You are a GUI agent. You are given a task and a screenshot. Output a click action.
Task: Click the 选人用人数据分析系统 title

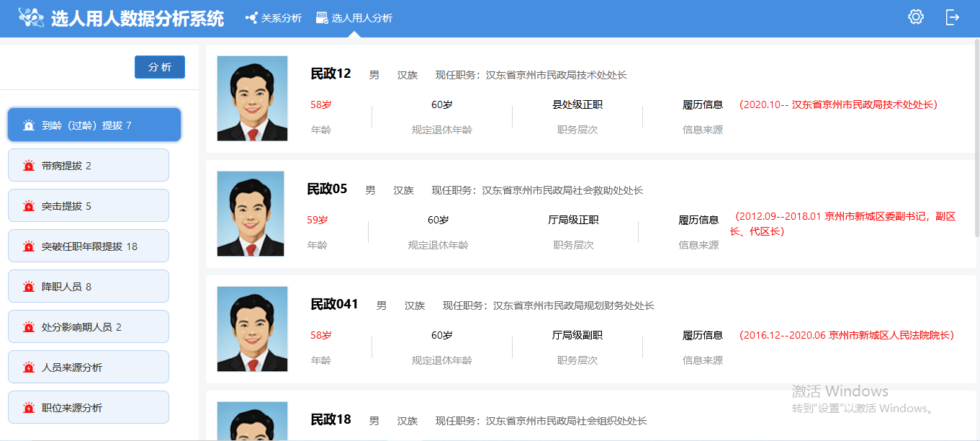pyautogui.click(x=138, y=19)
